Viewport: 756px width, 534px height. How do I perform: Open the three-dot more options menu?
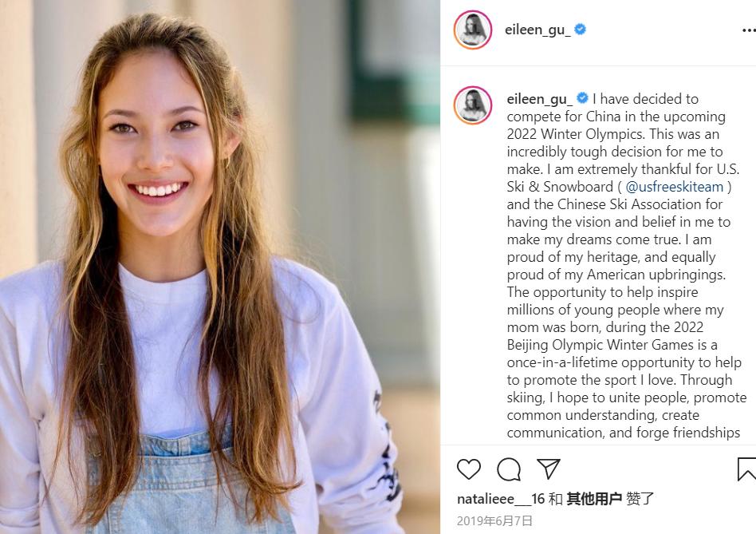(749, 30)
